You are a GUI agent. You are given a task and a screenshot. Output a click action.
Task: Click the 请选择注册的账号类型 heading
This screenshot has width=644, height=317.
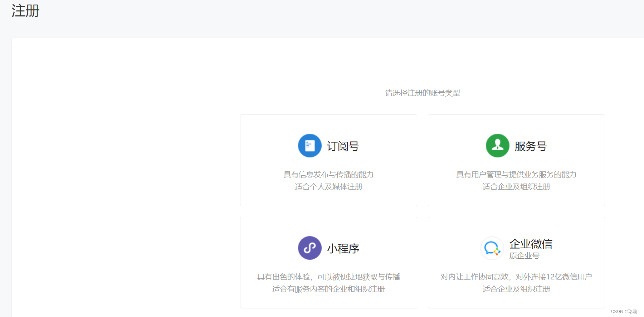[423, 93]
